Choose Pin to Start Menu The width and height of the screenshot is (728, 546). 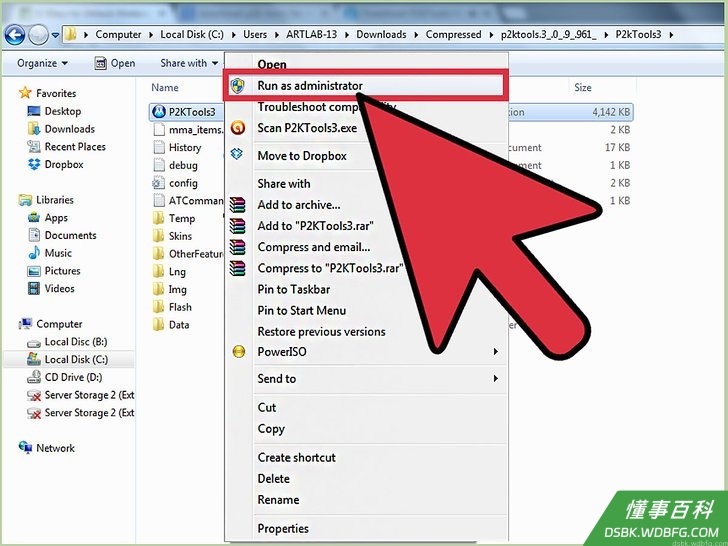click(x=302, y=311)
